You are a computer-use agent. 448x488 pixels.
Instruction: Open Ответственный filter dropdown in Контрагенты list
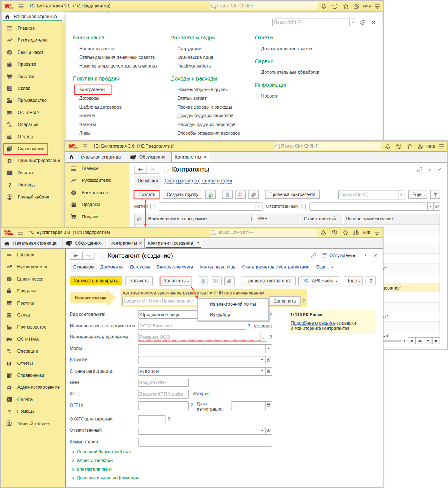[430, 207]
